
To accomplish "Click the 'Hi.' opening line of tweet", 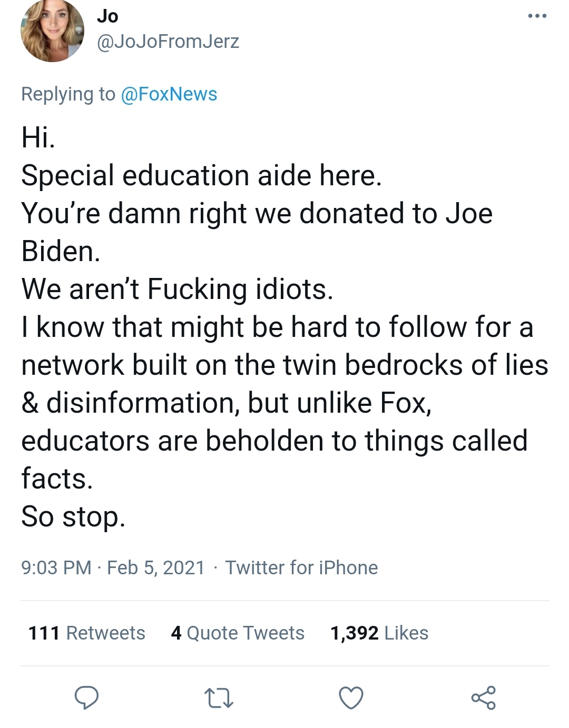I will [38, 138].
